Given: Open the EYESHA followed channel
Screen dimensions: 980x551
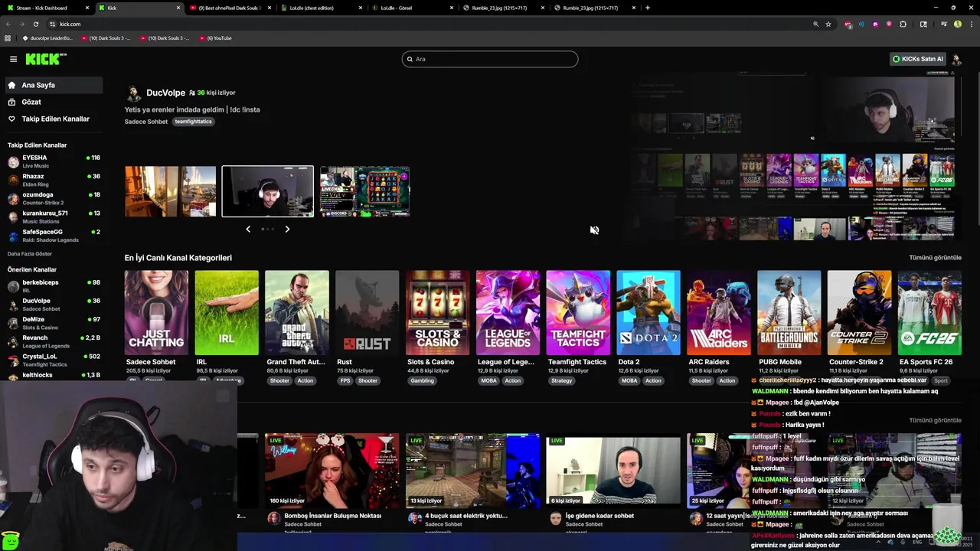Looking at the screenshot, I should tap(53, 161).
